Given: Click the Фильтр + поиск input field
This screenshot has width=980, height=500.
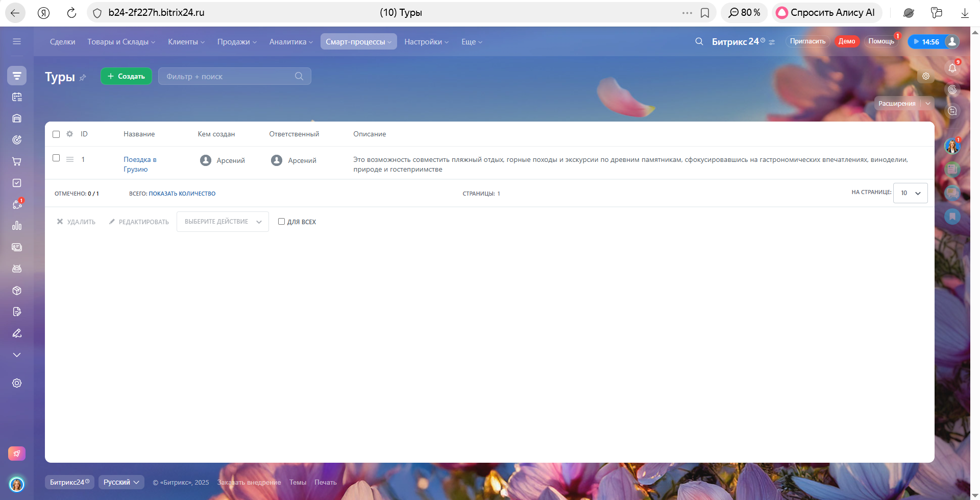Looking at the screenshot, I should (235, 76).
